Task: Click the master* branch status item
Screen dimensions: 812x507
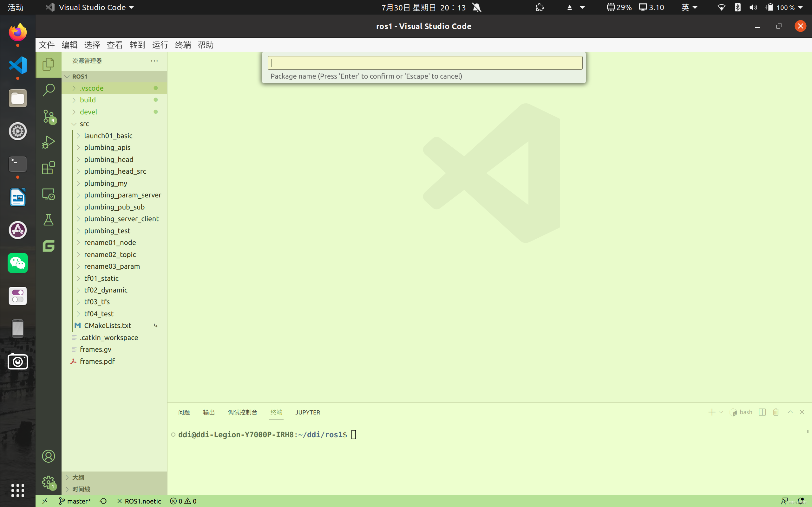Action: tap(75, 501)
